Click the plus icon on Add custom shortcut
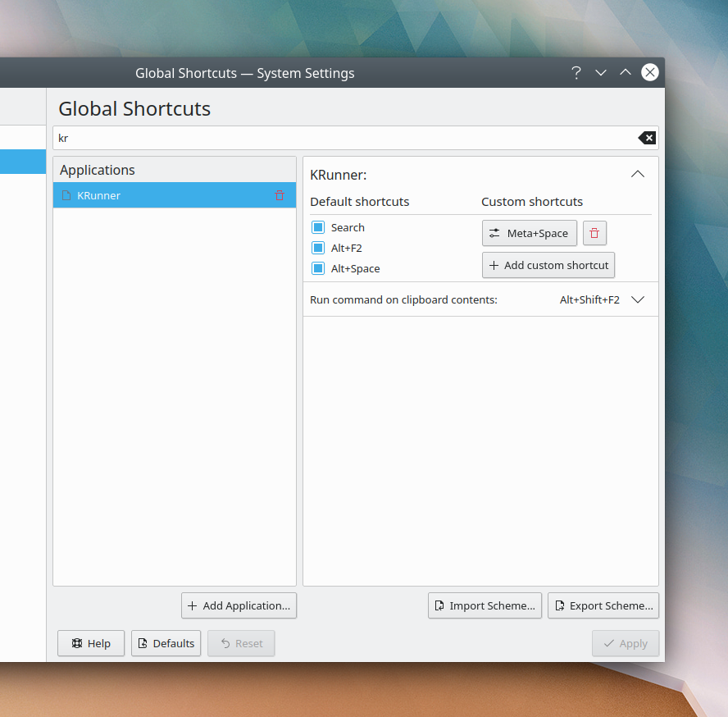Viewport: 728px width, 717px height. pyautogui.click(x=493, y=265)
